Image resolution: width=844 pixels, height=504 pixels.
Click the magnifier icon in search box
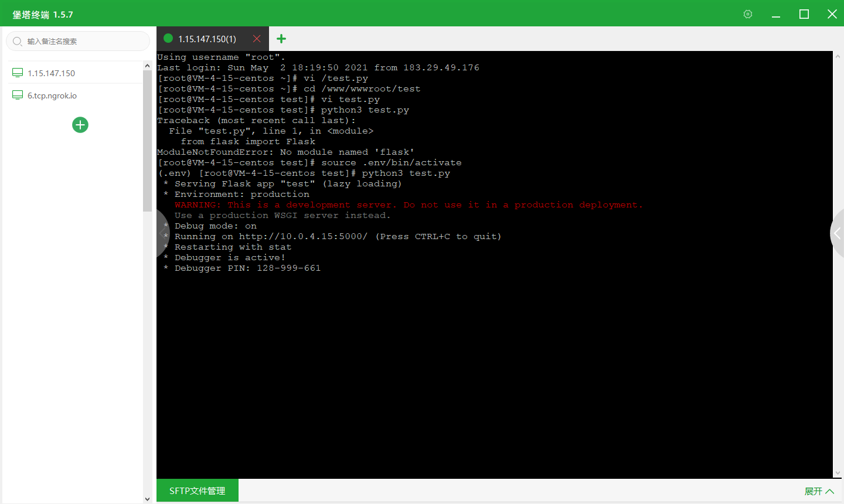[x=17, y=41]
